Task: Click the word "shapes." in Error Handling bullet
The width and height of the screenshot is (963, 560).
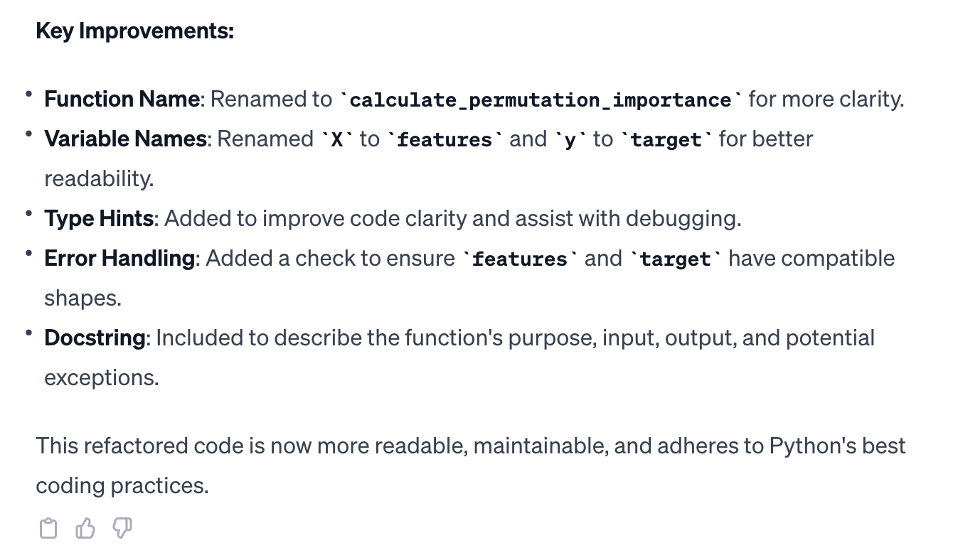Action: pyautogui.click(x=83, y=298)
